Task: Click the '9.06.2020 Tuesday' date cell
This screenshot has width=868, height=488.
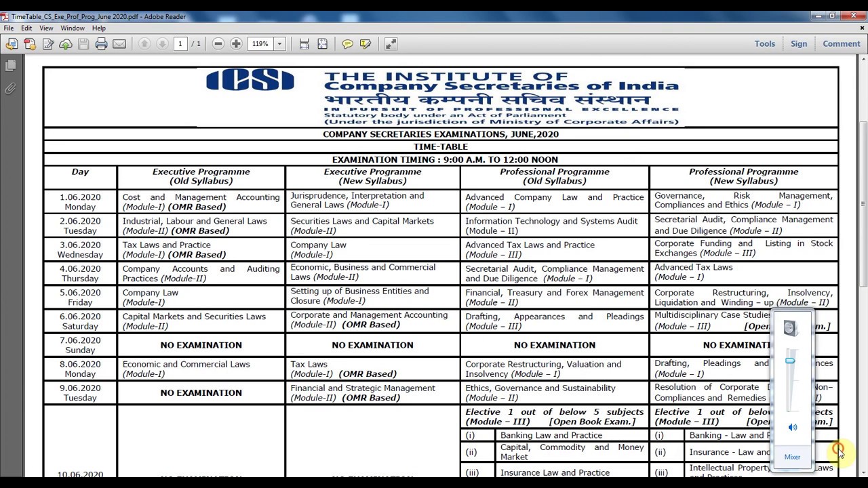Action: [x=80, y=393]
